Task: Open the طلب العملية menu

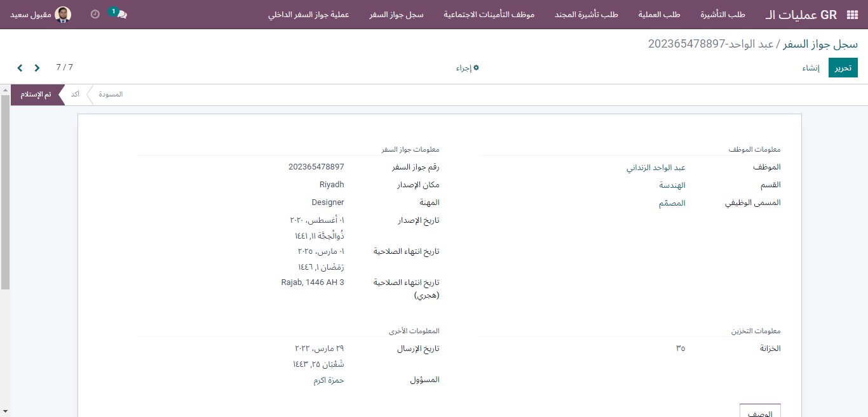Action: point(659,15)
